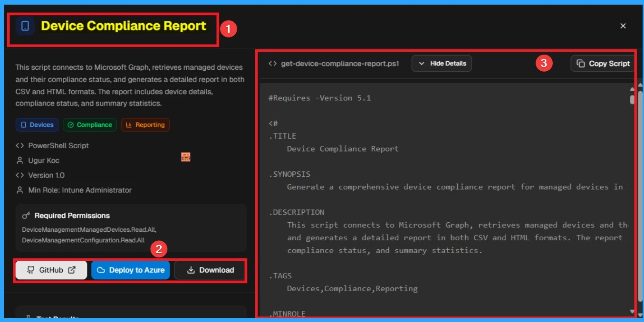The width and height of the screenshot is (644, 322).
Task: Click the Required Permissions heading
Action: click(x=72, y=216)
